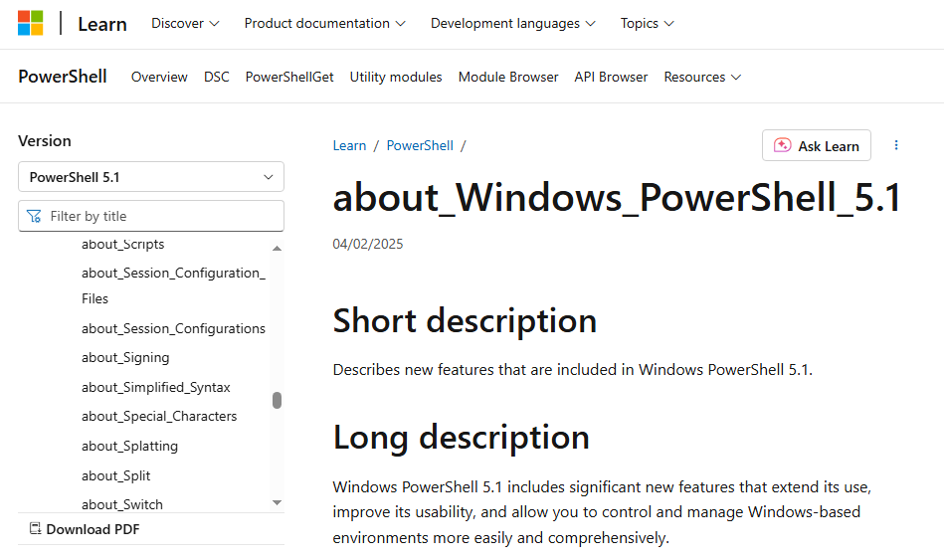Open about_Session_Configurations topic

(173, 329)
